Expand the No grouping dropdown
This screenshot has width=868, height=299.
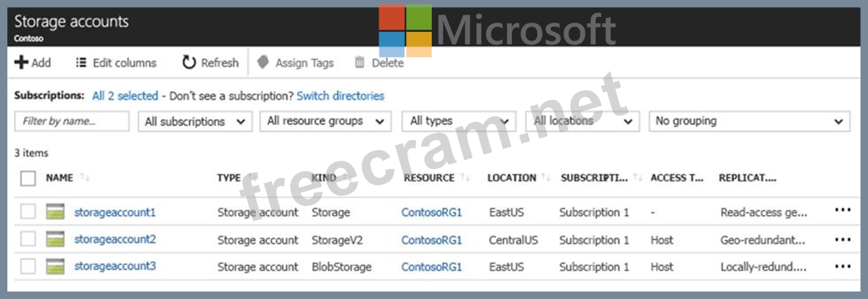749,121
